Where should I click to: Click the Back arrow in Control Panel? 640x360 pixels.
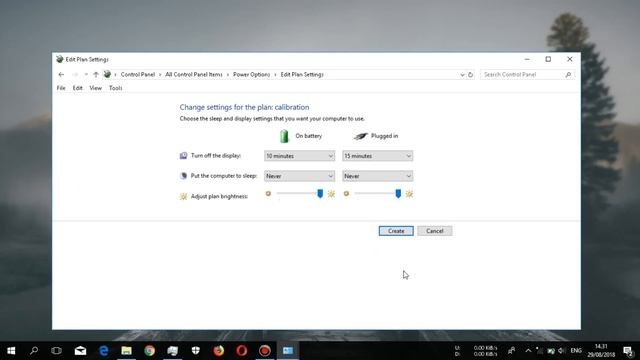[61, 75]
